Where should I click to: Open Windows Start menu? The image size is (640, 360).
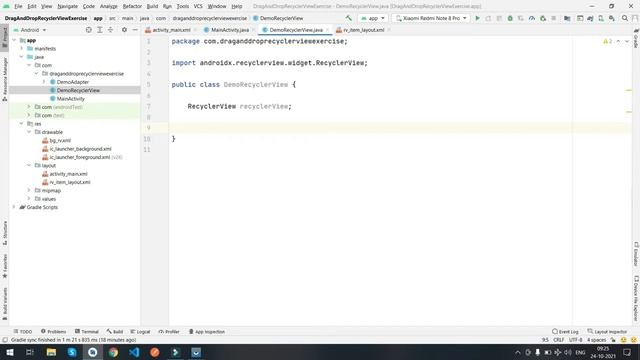click(x=9, y=352)
